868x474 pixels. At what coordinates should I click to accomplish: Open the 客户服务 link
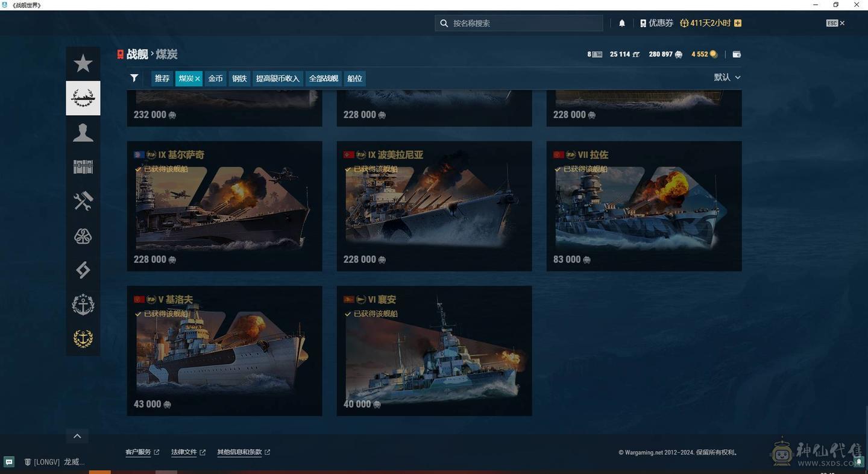tap(142, 452)
